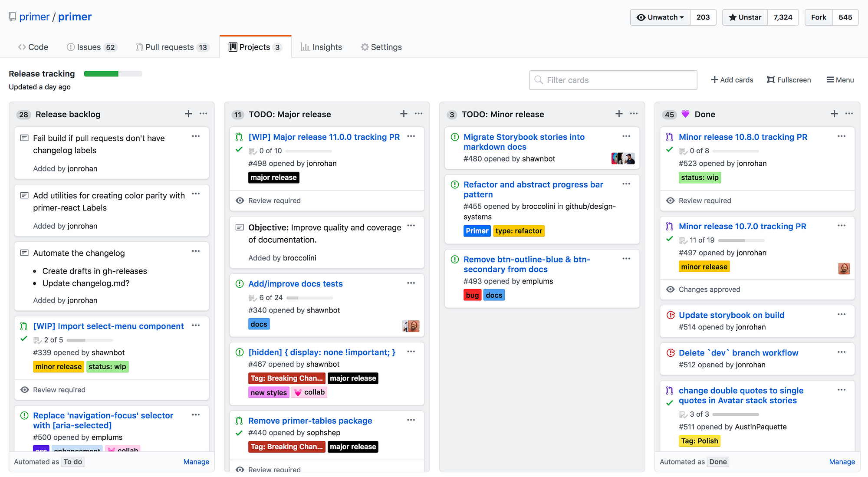Click Add cards button
Screen dimensions: 868x477
click(x=731, y=79)
